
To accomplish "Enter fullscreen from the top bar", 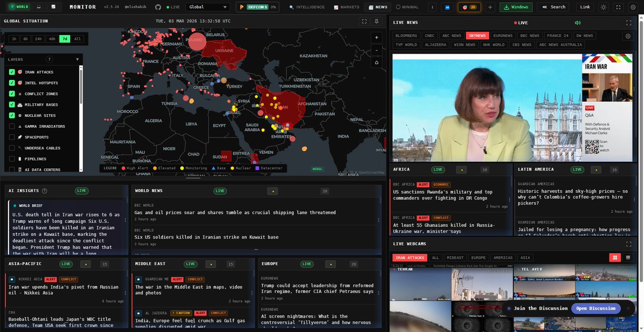I will click(x=618, y=7).
